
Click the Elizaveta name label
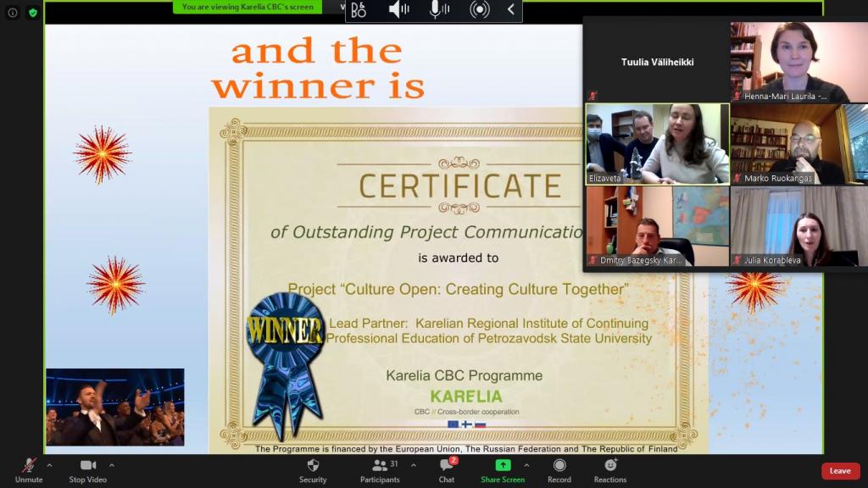click(x=604, y=178)
